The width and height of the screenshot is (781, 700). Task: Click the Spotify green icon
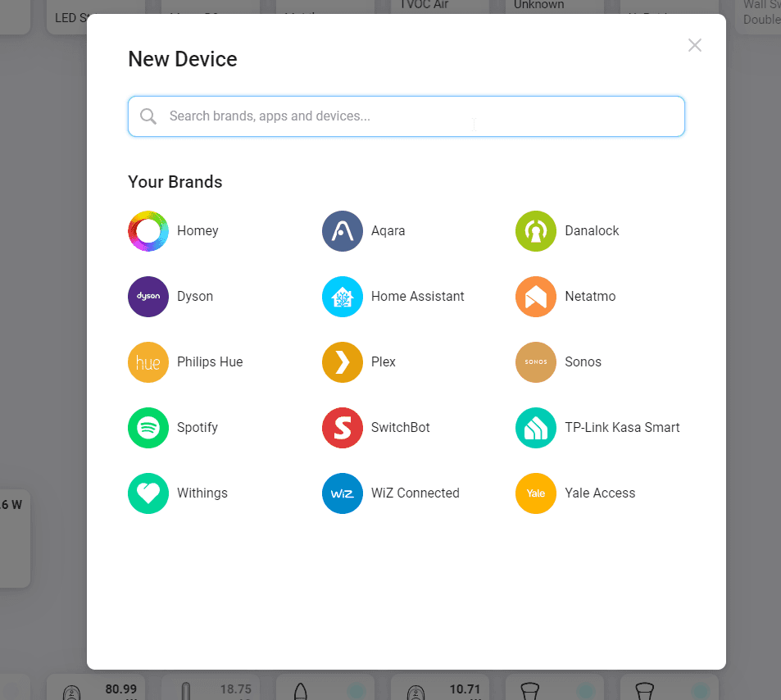tap(148, 428)
